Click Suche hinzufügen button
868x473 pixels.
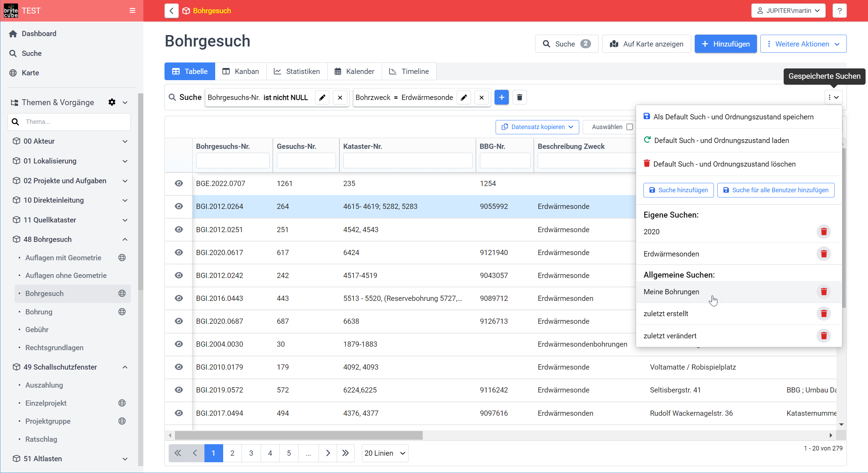point(679,190)
